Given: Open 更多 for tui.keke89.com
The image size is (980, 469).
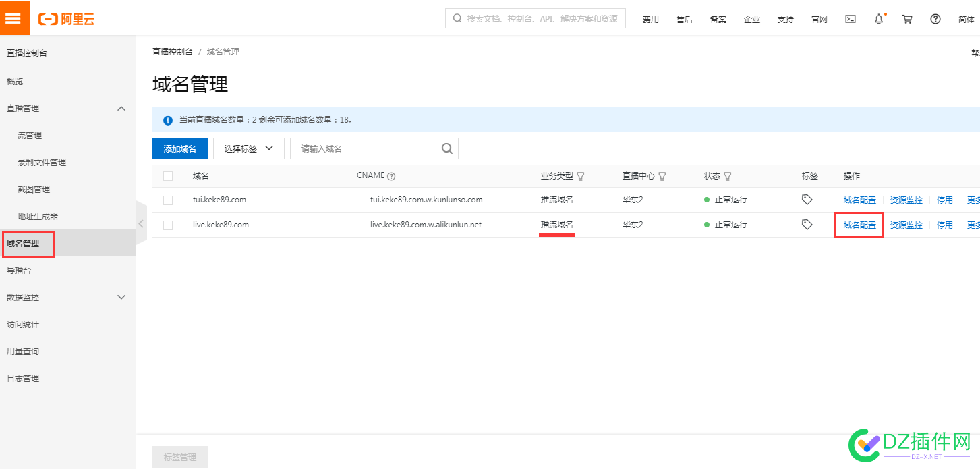Looking at the screenshot, I should (x=973, y=200).
